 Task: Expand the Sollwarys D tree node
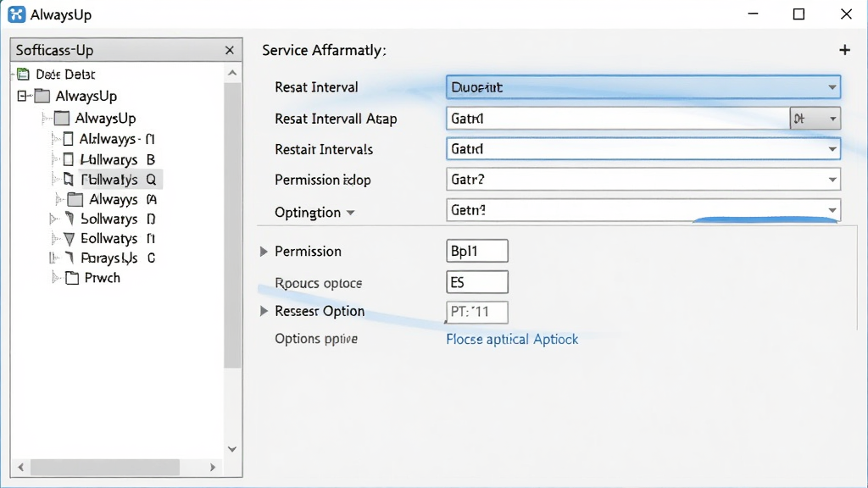[x=53, y=219]
